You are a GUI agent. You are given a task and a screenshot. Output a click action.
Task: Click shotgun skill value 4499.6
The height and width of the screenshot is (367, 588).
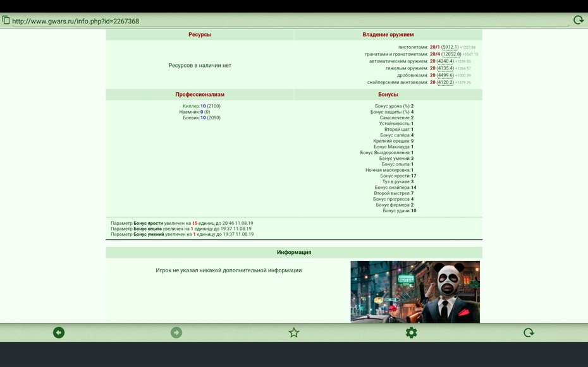click(x=445, y=75)
